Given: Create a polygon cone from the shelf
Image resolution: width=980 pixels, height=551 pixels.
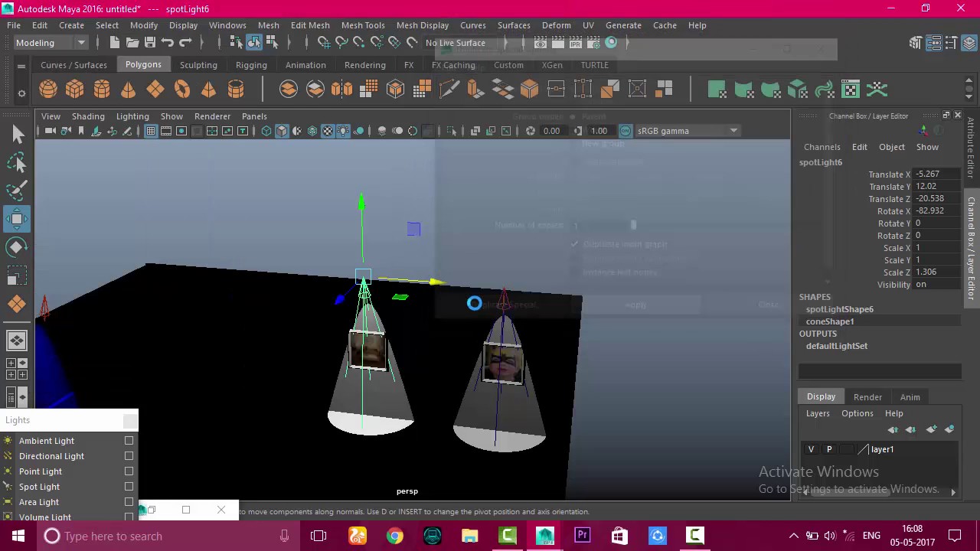Looking at the screenshot, I should pos(129,90).
